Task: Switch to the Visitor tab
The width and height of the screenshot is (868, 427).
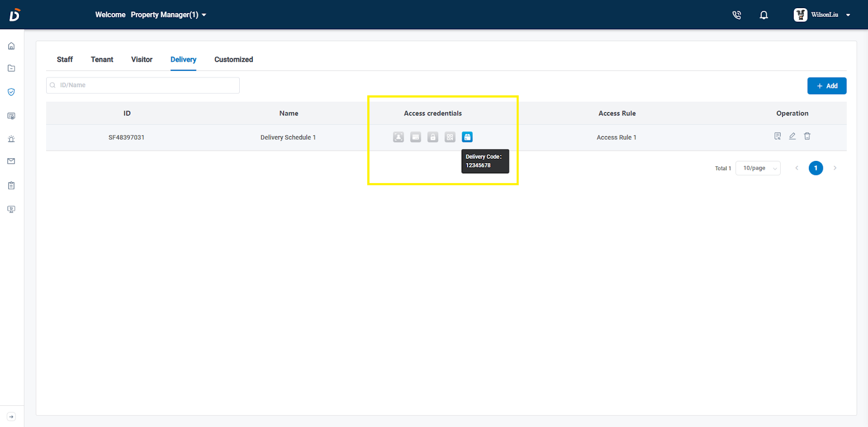Action: point(142,60)
